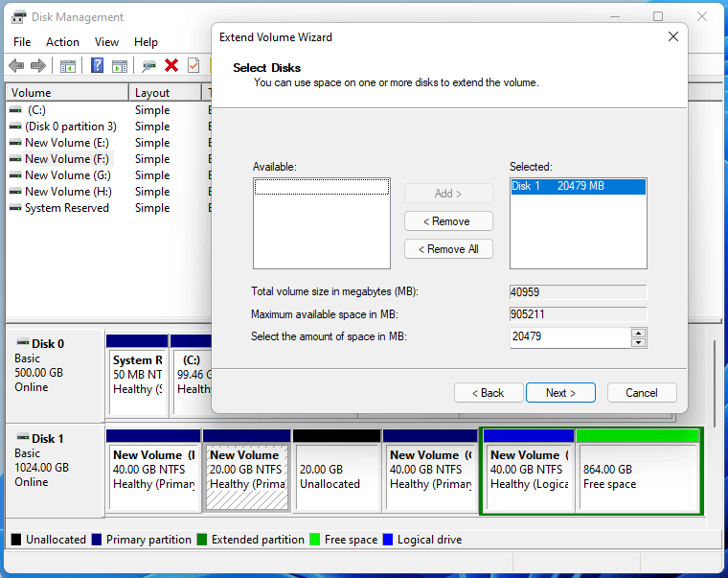Maximize the Disk Management window
The width and height of the screenshot is (728, 578).
coord(658,16)
